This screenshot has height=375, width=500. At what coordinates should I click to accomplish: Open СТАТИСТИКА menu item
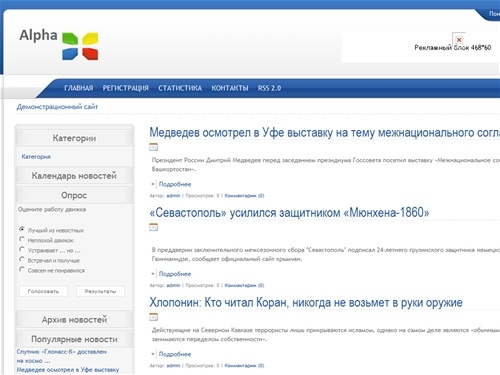pyautogui.click(x=180, y=88)
